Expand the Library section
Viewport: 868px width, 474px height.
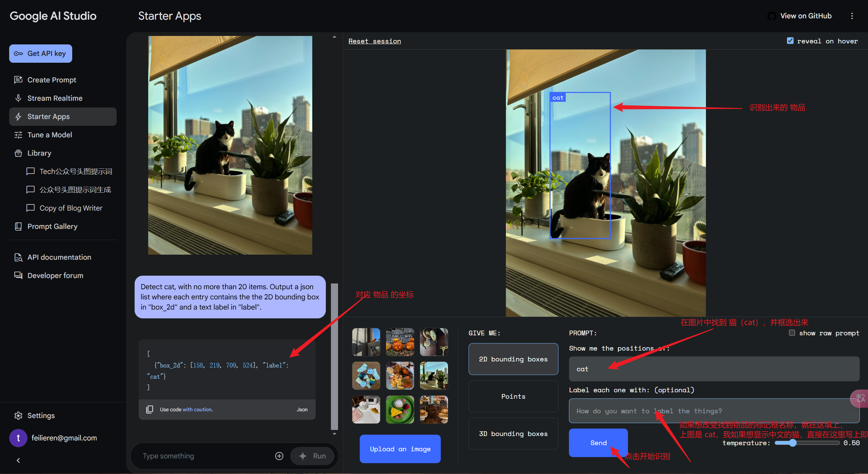[x=39, y=153]
